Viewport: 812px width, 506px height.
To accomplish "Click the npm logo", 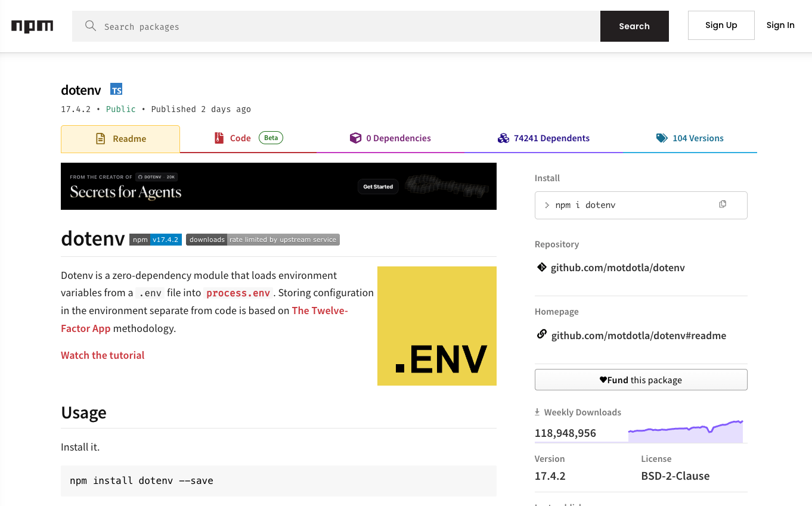I will tap(32, 26).
